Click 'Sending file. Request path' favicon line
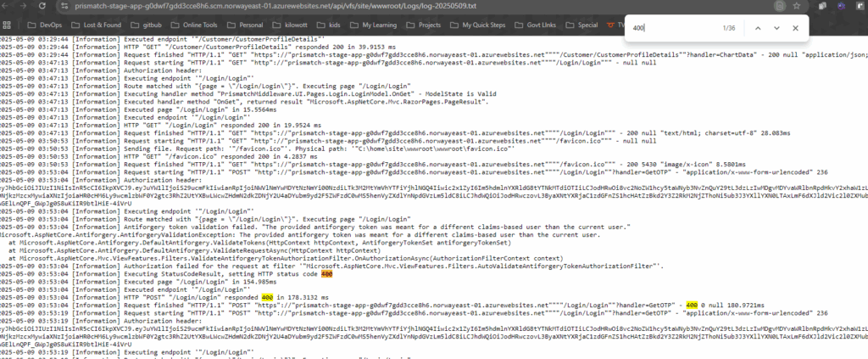868x359 pixels. [258, 149]
